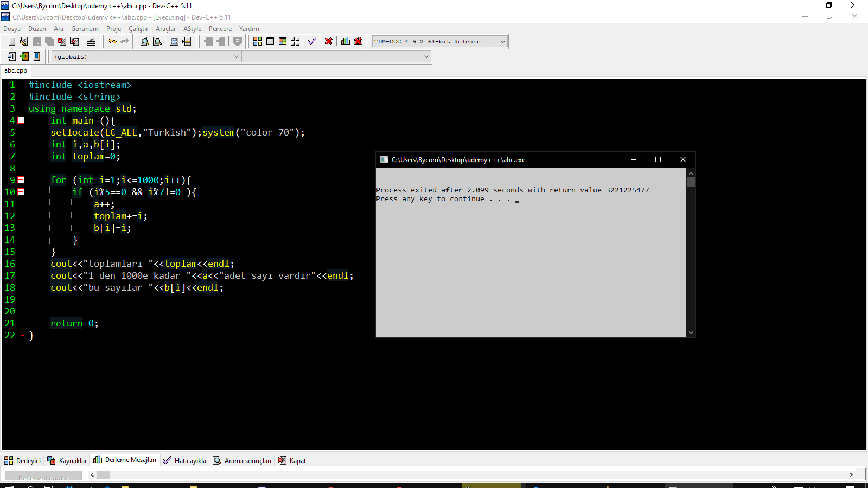Click the abc.exe console title bar icon
This screenshot has height=488, width=868.
(x=384, y=159)
